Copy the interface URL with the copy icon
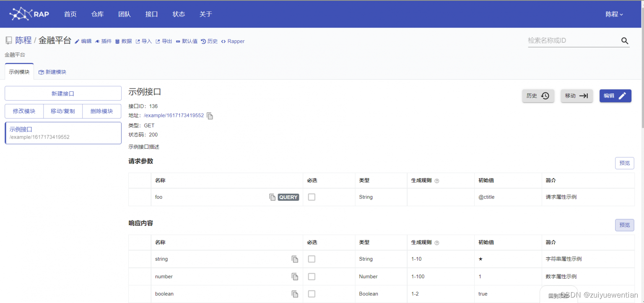This screenshot has height=303, width=644. 210,116
